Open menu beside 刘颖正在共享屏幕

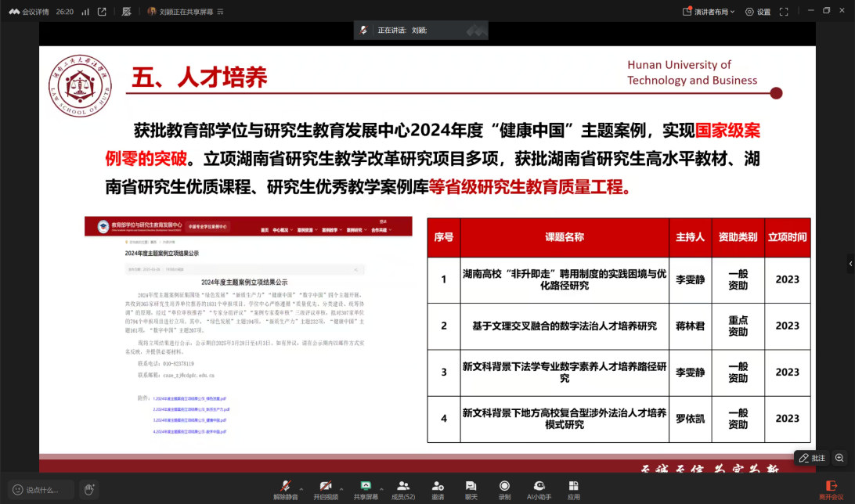pos(220,12)
